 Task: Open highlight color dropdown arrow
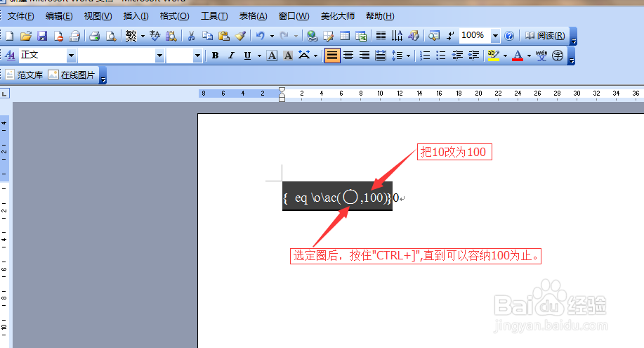505,56
